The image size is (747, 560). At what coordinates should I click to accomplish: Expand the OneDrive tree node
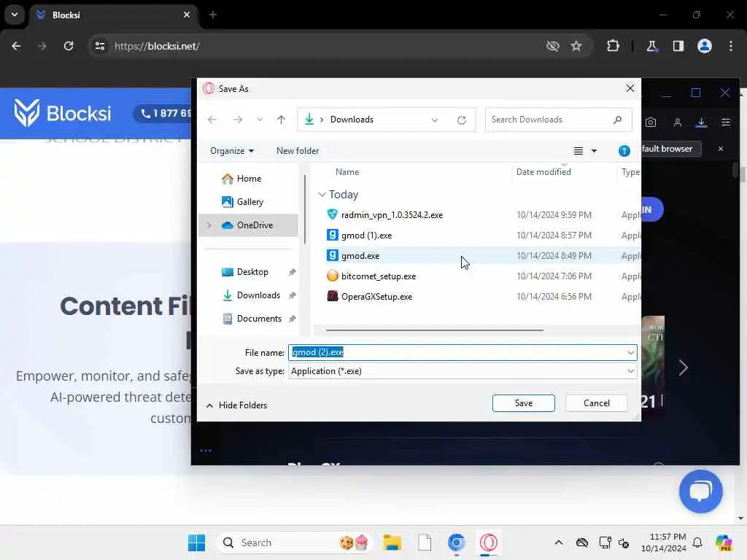[x=209, y=225]
